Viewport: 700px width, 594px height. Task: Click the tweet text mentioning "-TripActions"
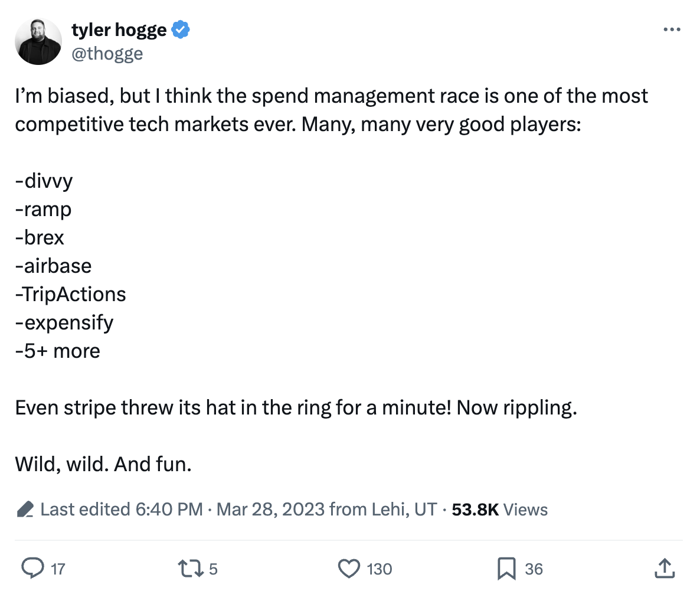(x=71, y=294)
